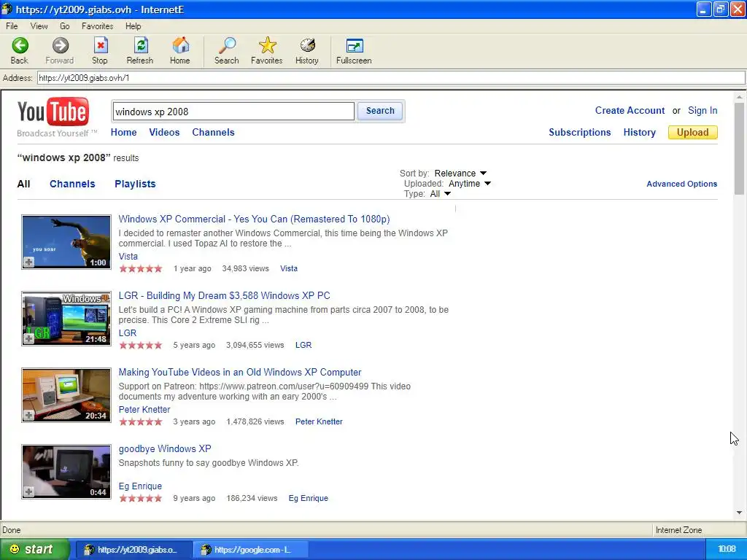The image size is (747, 560).
Task: Select yt2009.giabs.ovh taskbar window
Action: 135,550
